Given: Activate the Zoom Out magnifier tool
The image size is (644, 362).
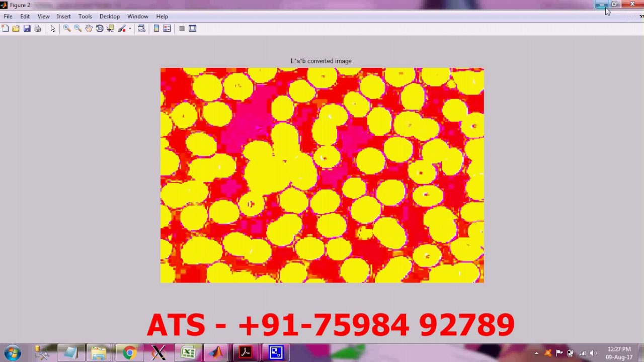Looking at the screenshot, I should click(78, 29).
